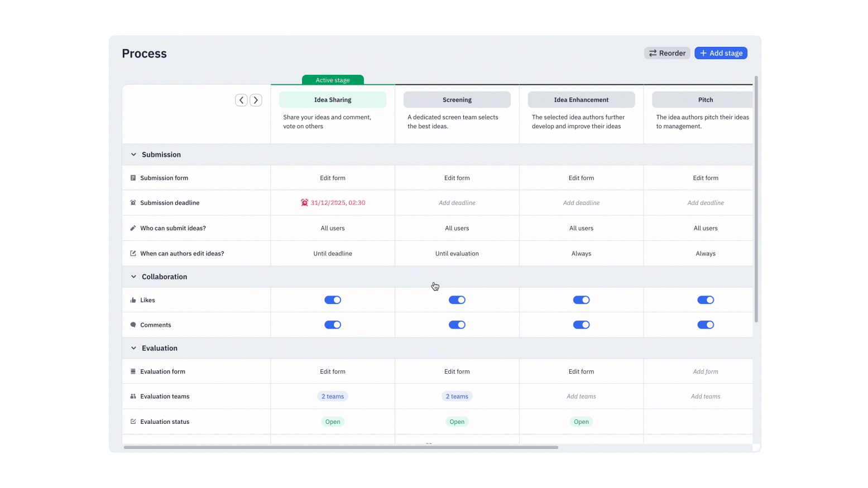Select the Screening stage header
The image size is (868, 488).
457,99
